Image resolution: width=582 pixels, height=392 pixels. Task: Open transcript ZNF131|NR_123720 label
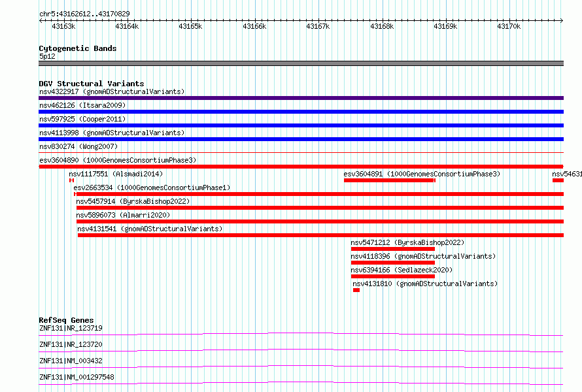tap(71, 344)
